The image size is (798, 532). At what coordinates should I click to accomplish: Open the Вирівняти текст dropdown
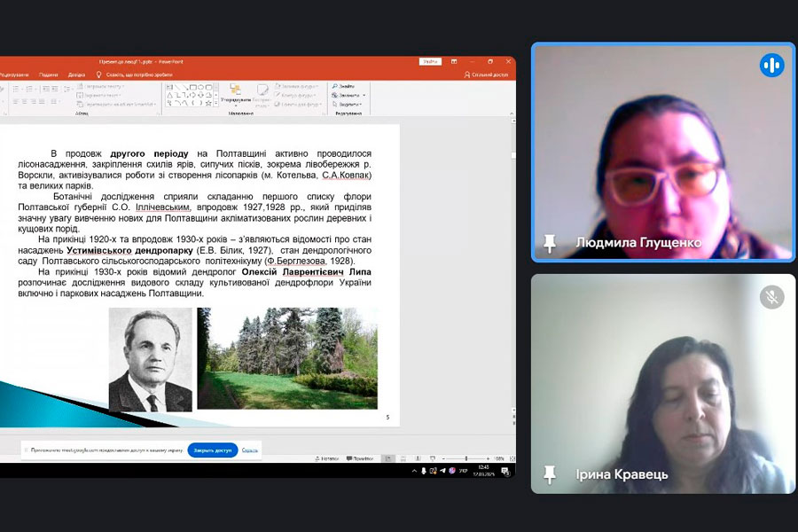point(99,95)
